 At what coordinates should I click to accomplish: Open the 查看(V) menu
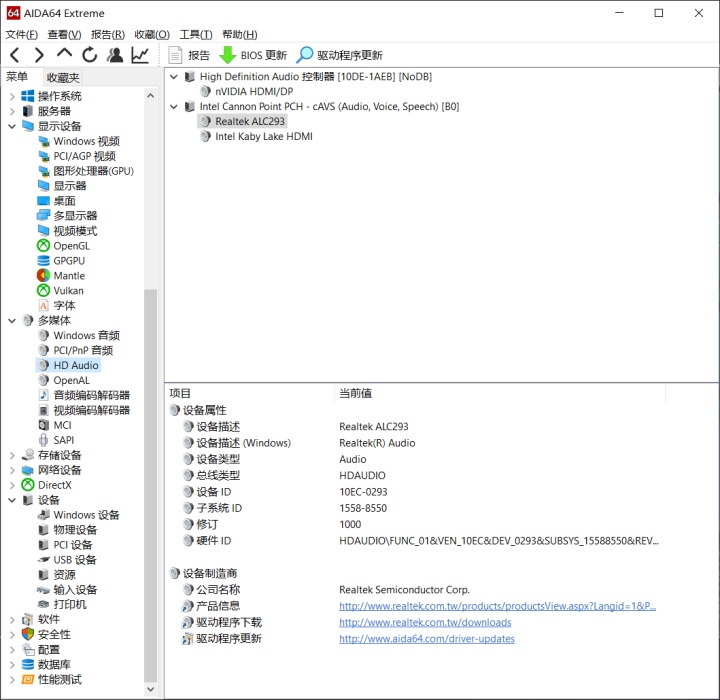pos(64,34)
